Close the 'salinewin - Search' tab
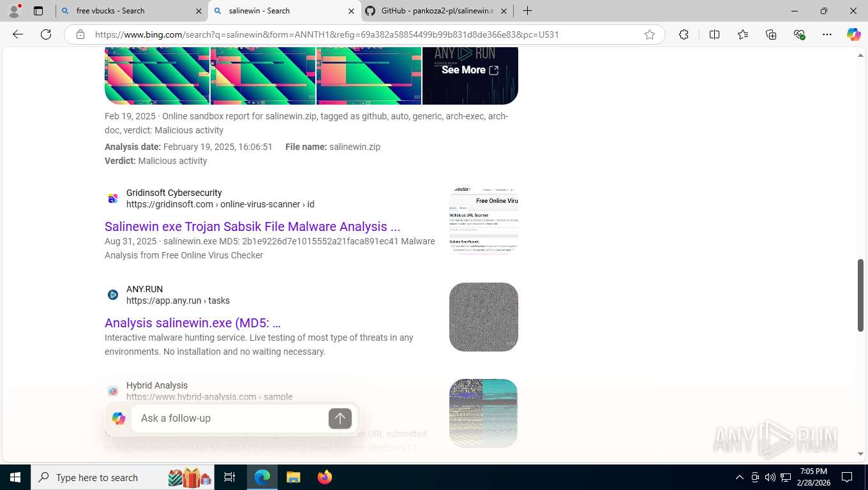The image size is (868, 490). (351, 11)
